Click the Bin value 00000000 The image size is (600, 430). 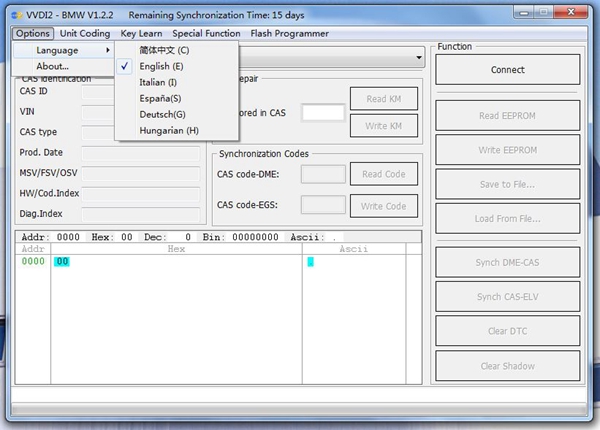(x=255, y=237)
